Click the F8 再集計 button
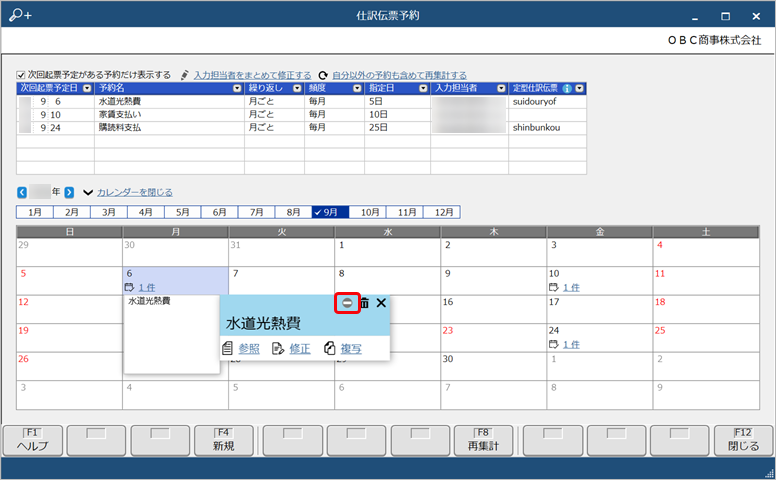 click(x=484, y=440)
